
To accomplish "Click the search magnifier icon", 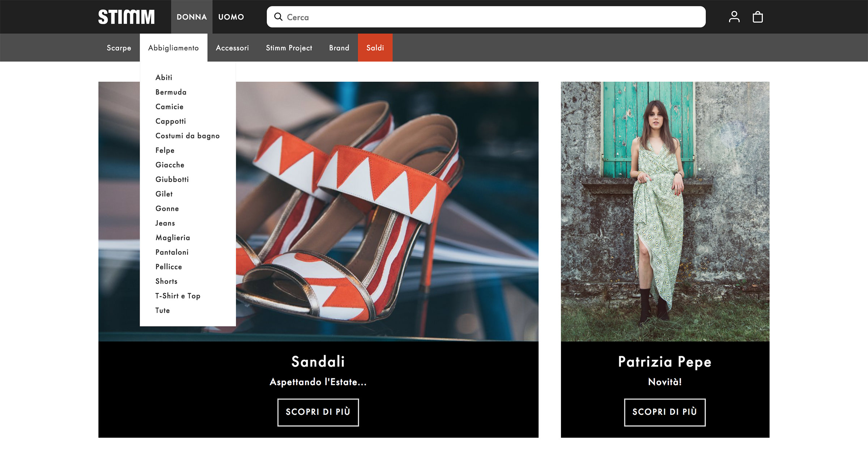I will pos(278,17).
